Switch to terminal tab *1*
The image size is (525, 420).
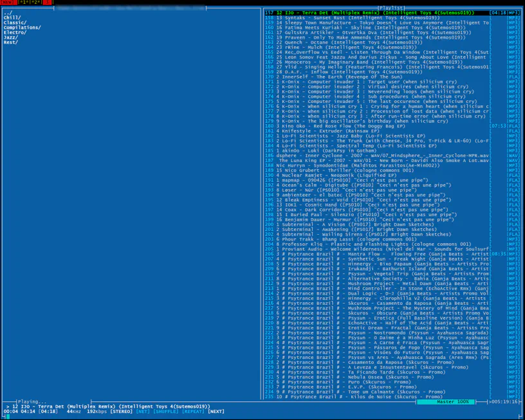tap(24, 3)
